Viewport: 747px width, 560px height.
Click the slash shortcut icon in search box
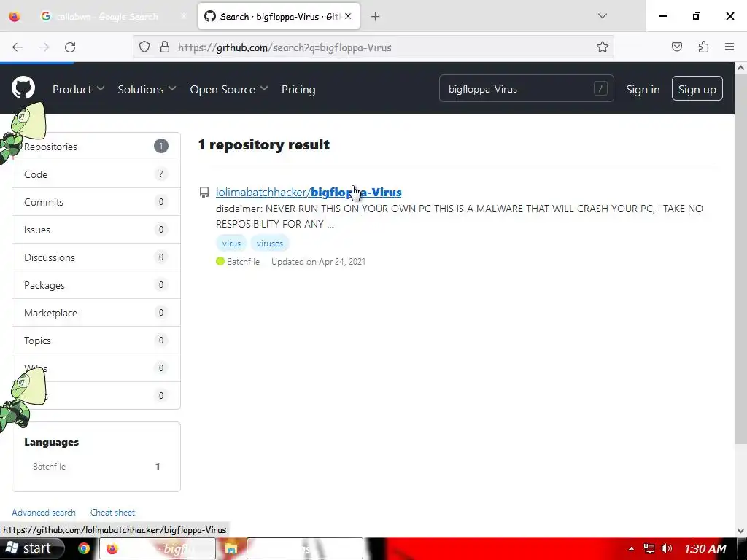point(600,88)
